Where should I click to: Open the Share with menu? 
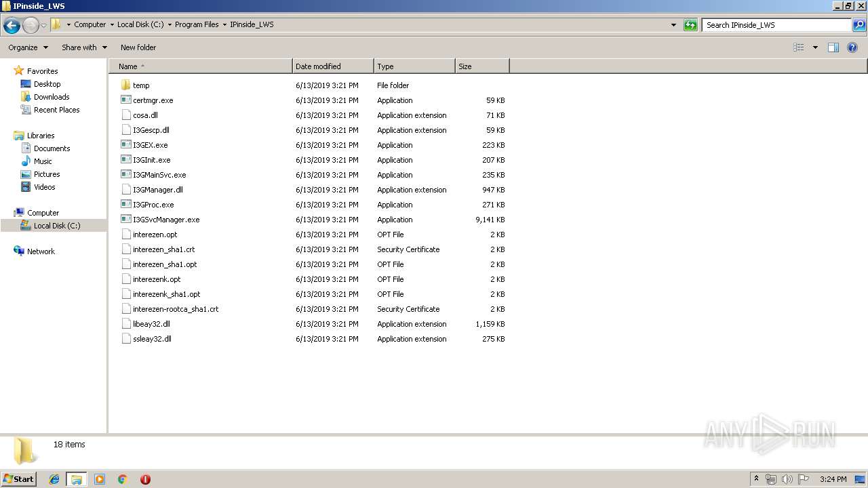pyautogui.click(x=84, y=47)
